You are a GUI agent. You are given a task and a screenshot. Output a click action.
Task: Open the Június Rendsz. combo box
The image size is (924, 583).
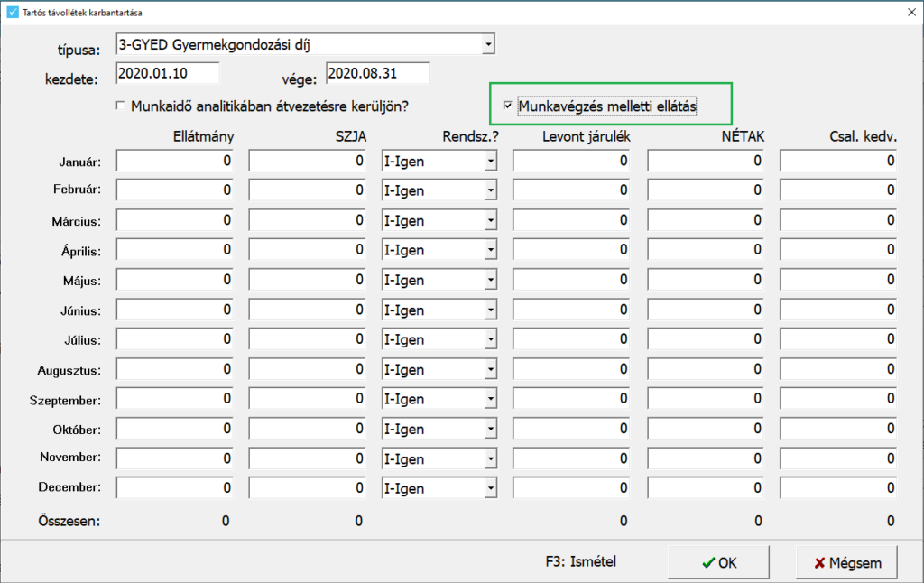(x=490, y=310)
